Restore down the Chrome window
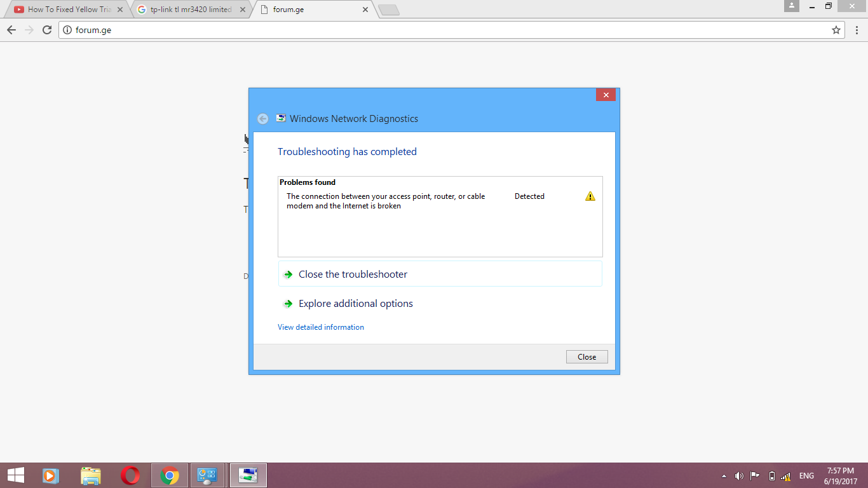The image size is (868, 488). pyautogui.click(x=829, y=6)
